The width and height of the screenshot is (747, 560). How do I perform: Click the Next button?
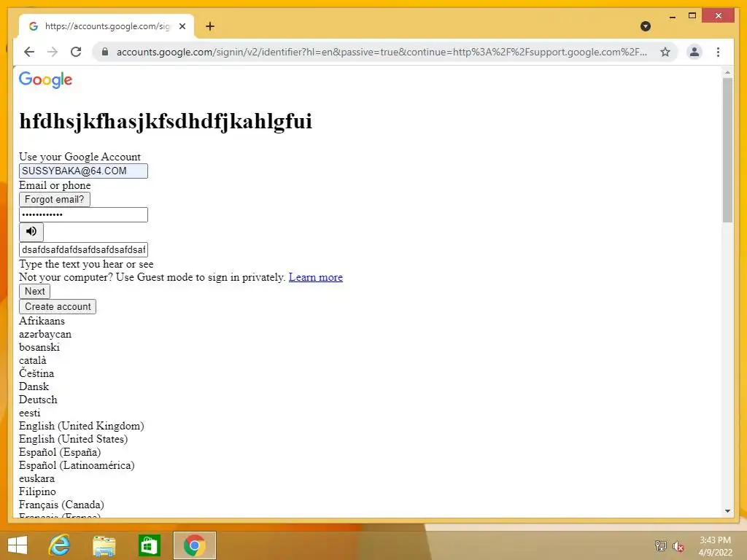point(35,292)
